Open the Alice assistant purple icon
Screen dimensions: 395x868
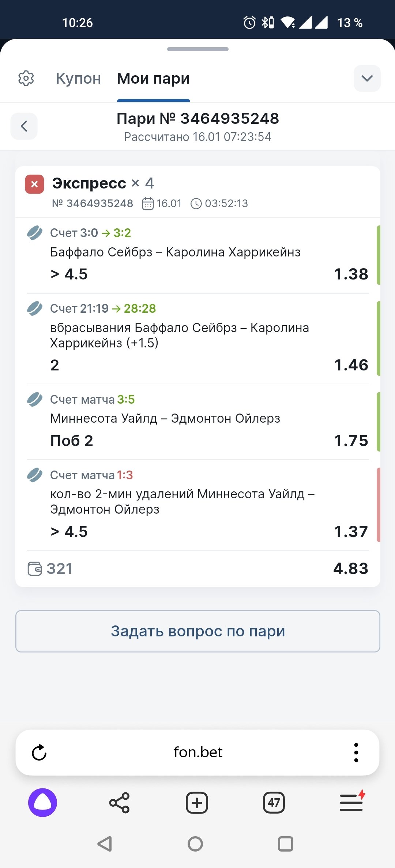(x=42, y=803)
